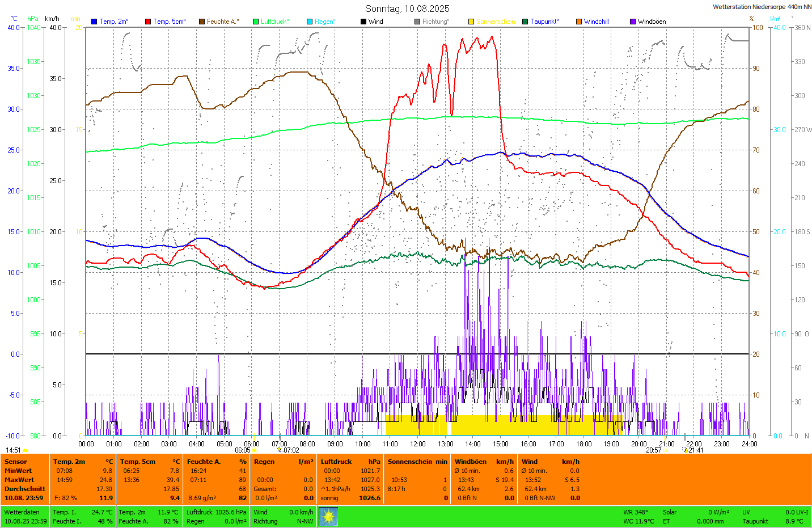812x528 pixels.
Task: Click the Wetterstation Niedersorpe title text
Action: (762, 7)
